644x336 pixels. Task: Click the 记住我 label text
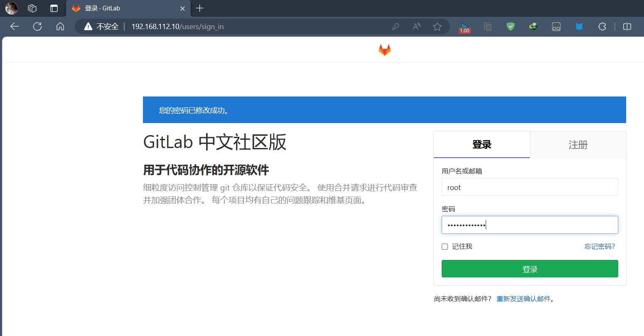coord(462,247)
